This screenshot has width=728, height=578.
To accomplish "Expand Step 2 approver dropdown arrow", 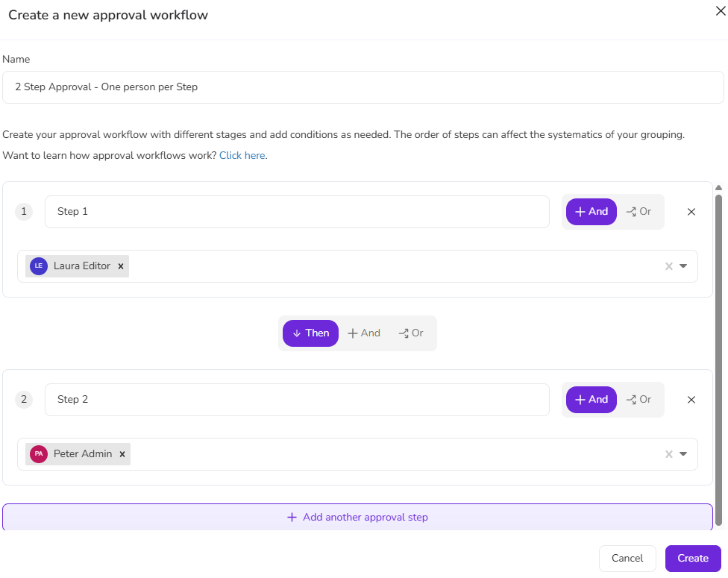I will click(x=683, y=454).
